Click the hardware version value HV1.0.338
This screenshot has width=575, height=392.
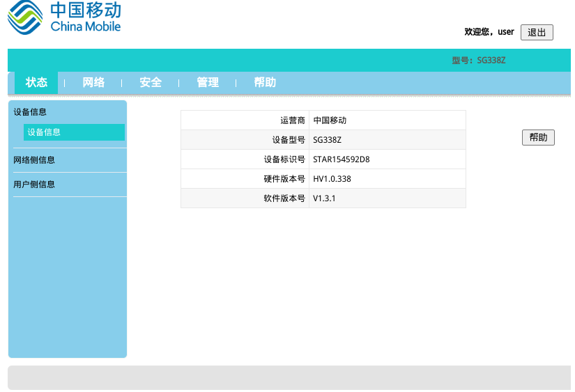point(332,179)
